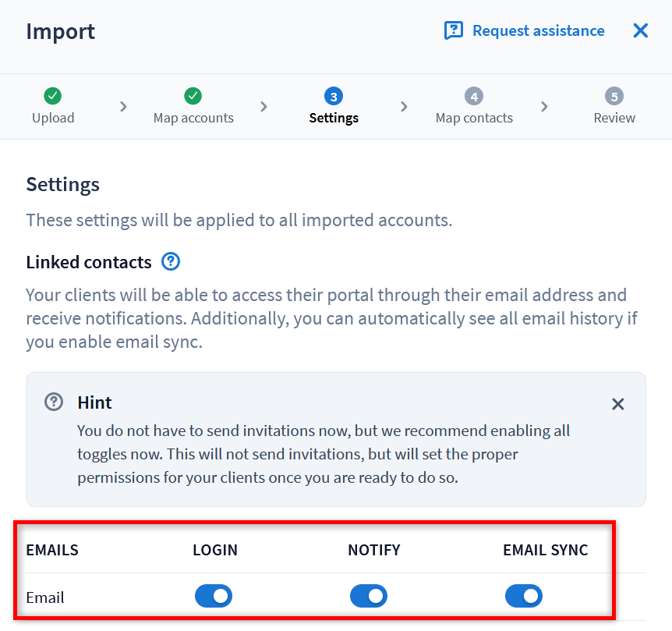Click chevron between Upload and Map accounts
This screenshot has width=672, height=631.
coord(123,106)
